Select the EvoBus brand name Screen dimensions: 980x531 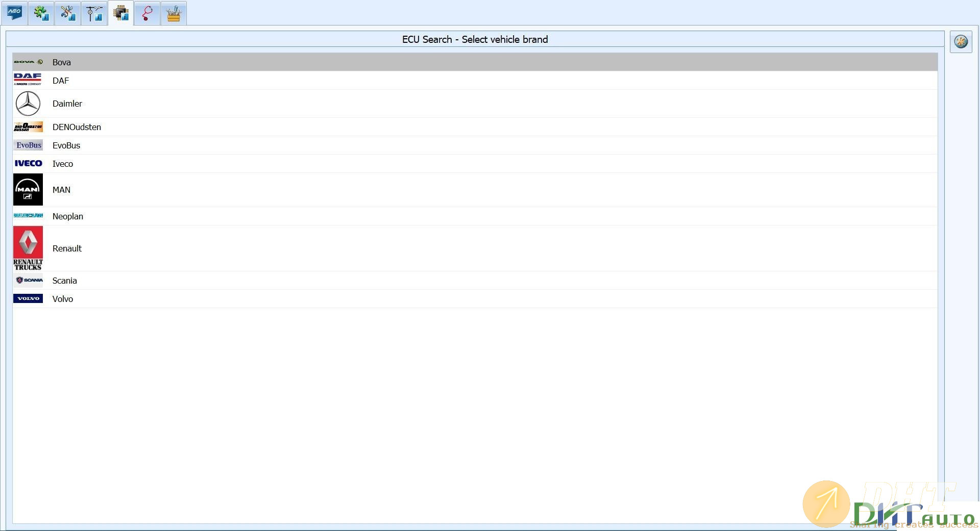pyautogui.click(x=66, y=145)
